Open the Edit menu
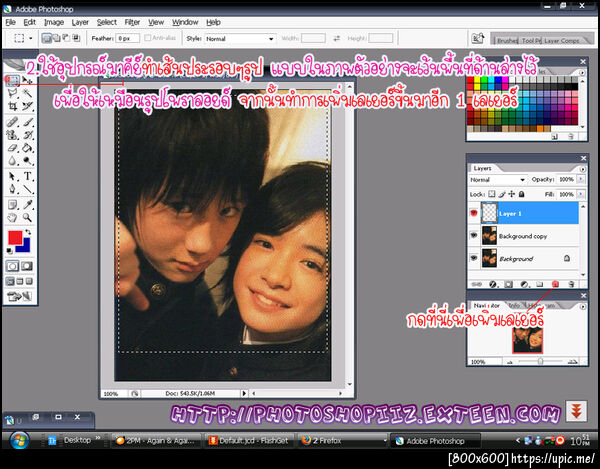This screenshot has height=469, width=600. coord(29,22)
